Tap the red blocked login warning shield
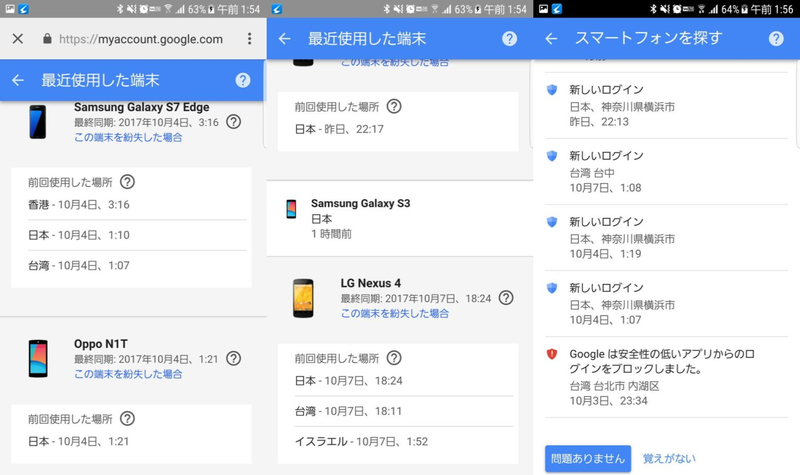 pyautogui.click(x=552, y=354)
